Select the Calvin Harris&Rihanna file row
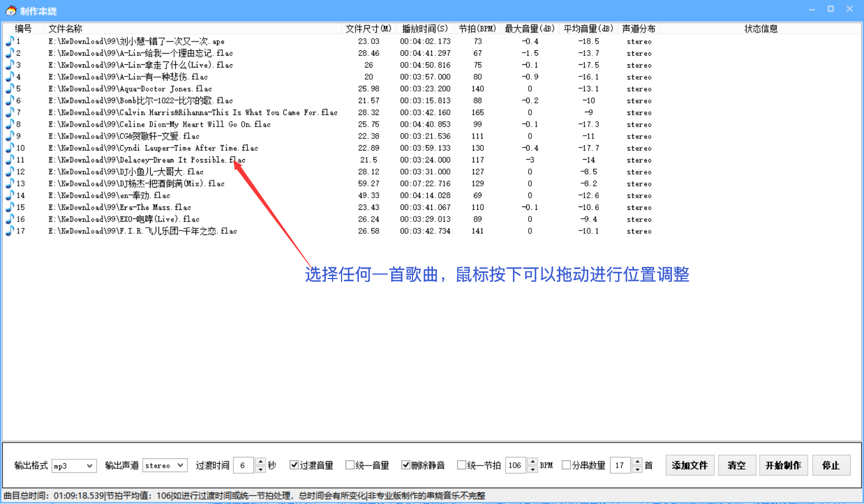This screenshot has height=504, width=864. [193, 112]
